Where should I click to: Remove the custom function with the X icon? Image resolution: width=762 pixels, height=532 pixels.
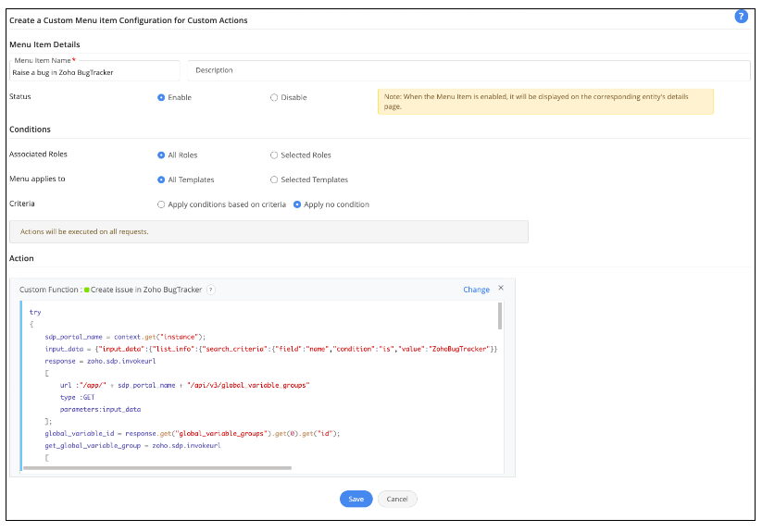point(501,288)
